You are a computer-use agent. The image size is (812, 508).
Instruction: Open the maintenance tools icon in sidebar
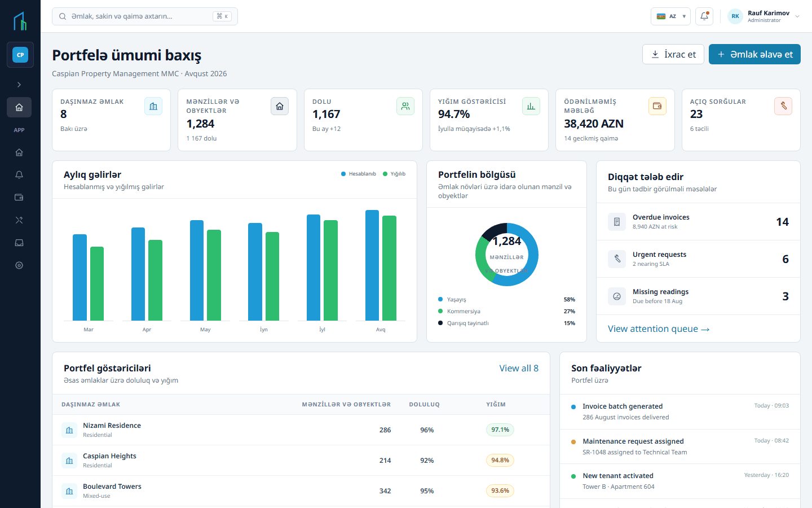pos(19,220)
